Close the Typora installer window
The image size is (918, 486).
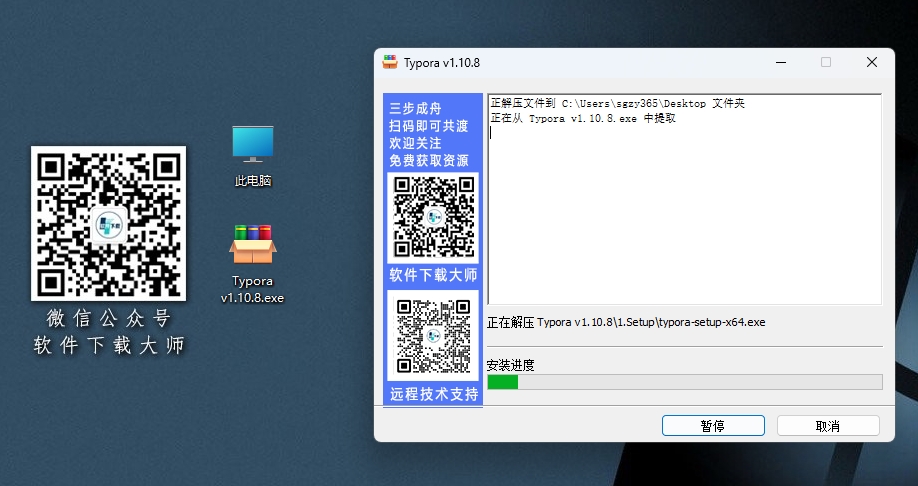point(872,62)
